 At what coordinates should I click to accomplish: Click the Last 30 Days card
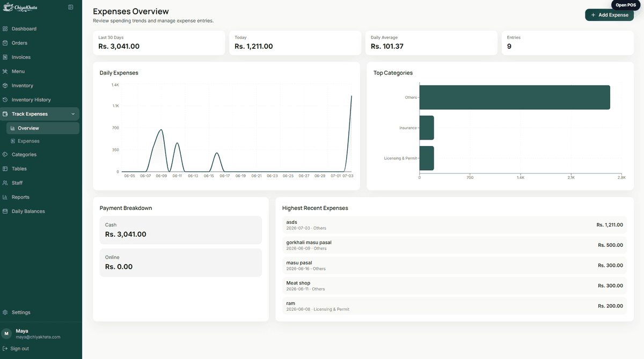[x=159, y=43]
